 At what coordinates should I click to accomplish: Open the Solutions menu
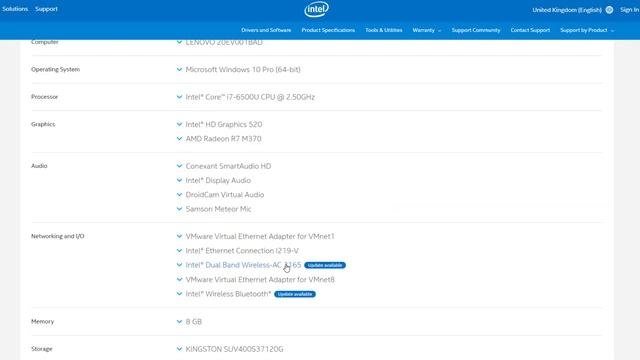pyautogui.click(x=15, y=9)
